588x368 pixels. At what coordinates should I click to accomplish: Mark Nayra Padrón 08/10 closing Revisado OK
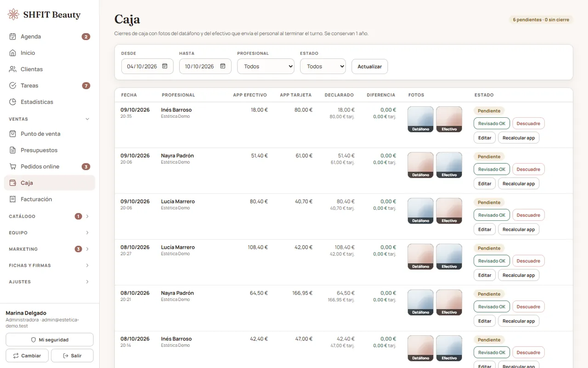[492, 307]
